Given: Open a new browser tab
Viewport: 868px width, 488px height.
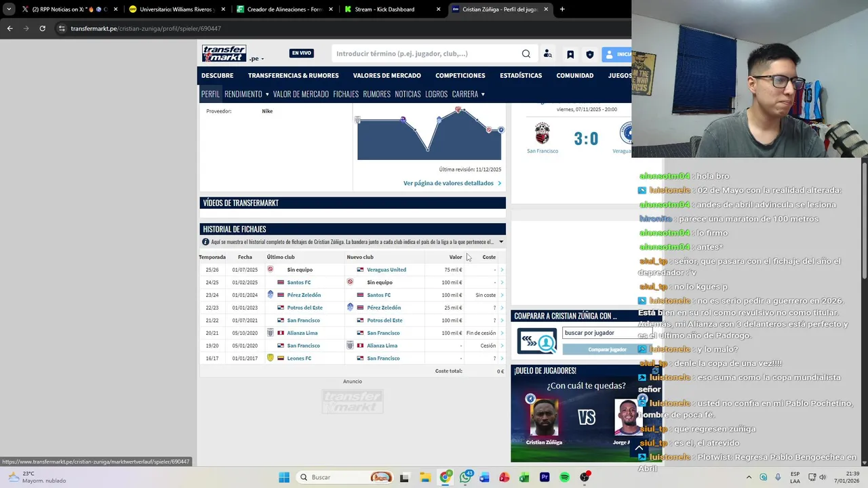Looking at the screenshot, I should (x=562, y=9).
